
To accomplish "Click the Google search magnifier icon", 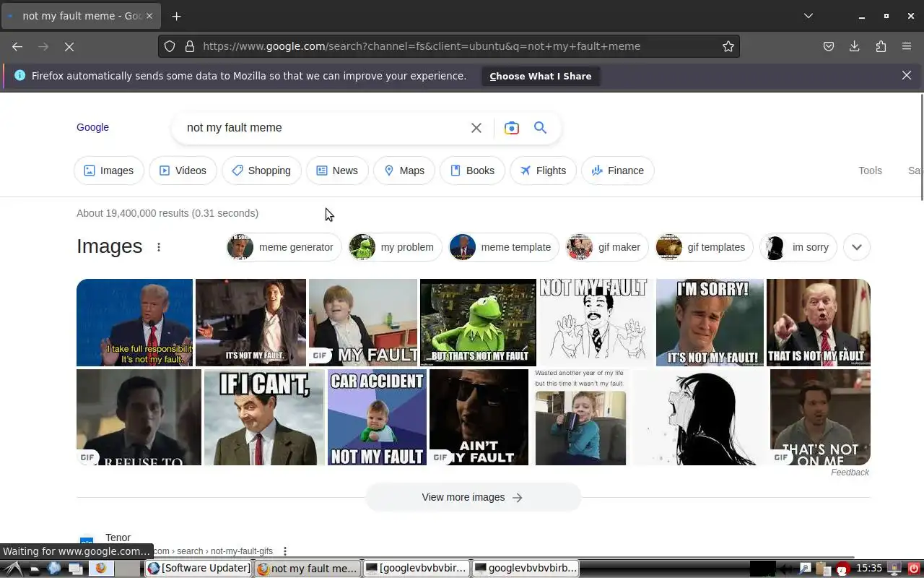I will click(x=540, y=128).
